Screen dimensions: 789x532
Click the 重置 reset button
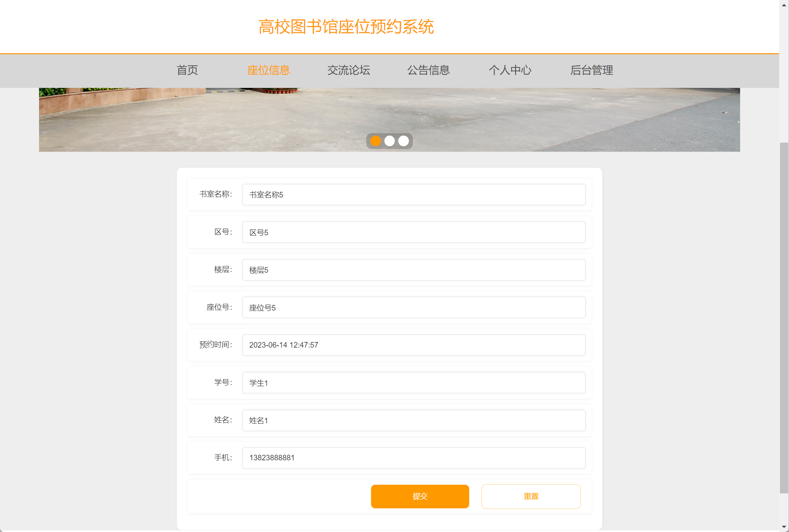[x=531, y=497]
